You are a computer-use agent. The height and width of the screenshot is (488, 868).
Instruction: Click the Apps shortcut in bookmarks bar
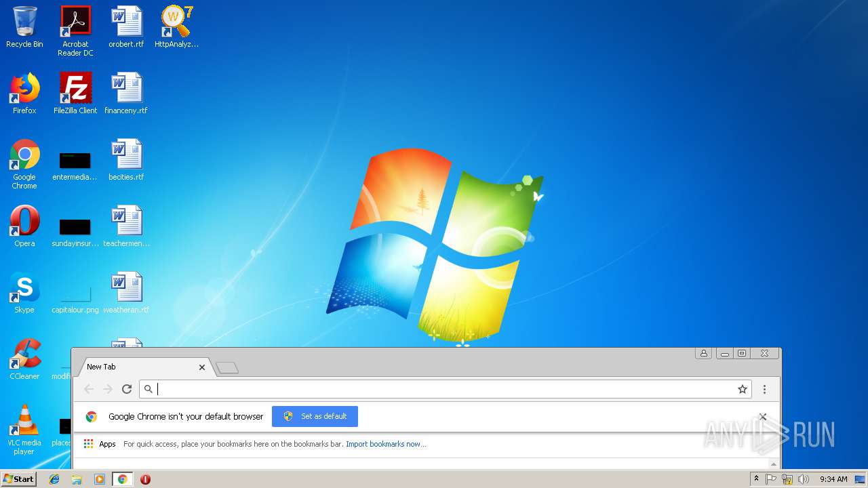click(100, 444)
